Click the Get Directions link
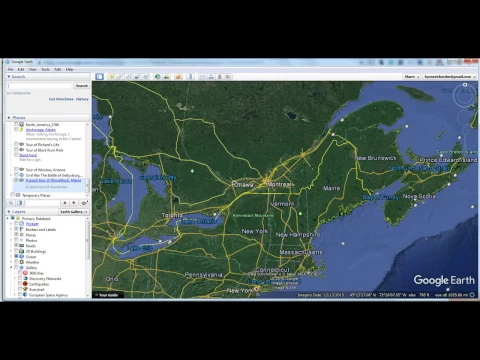 tap(61, 99)
